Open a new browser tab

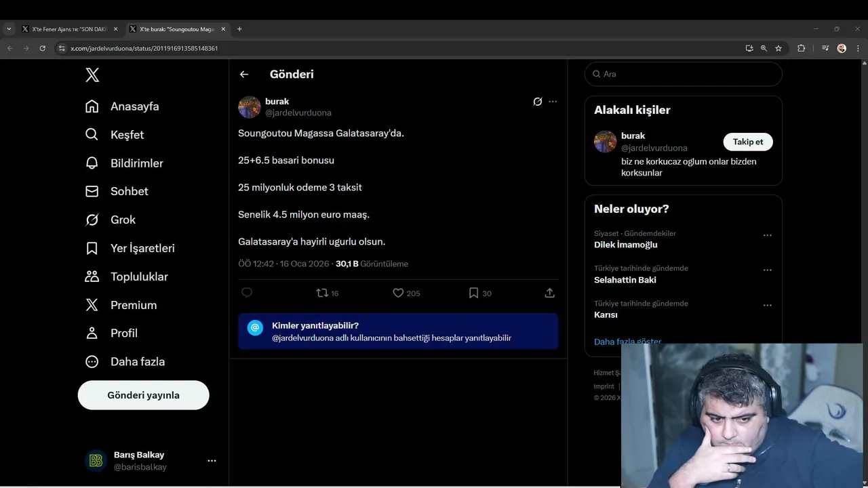coord(239,29)
